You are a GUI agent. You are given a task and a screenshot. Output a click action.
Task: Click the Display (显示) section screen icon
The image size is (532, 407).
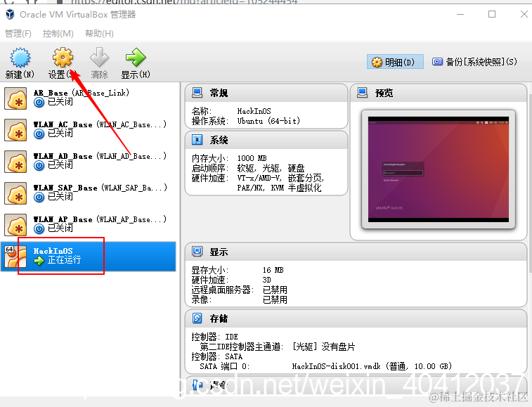(197, 252)
